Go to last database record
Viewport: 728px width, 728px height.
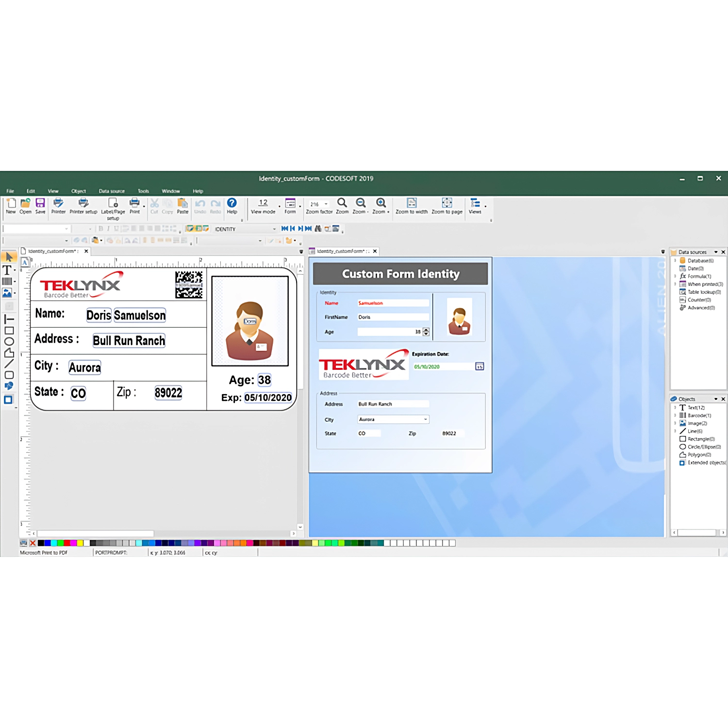pyautogui.click(x=308, y=229)
